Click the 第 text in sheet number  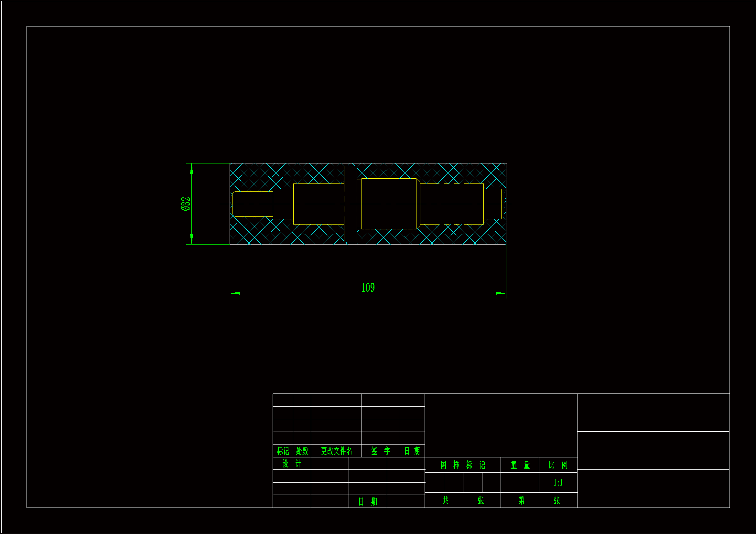(521, 500)
